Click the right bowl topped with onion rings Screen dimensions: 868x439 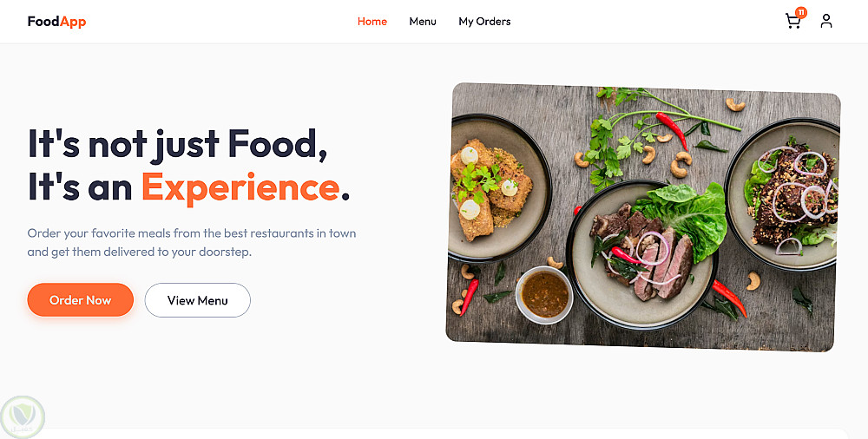click(783, 193)
